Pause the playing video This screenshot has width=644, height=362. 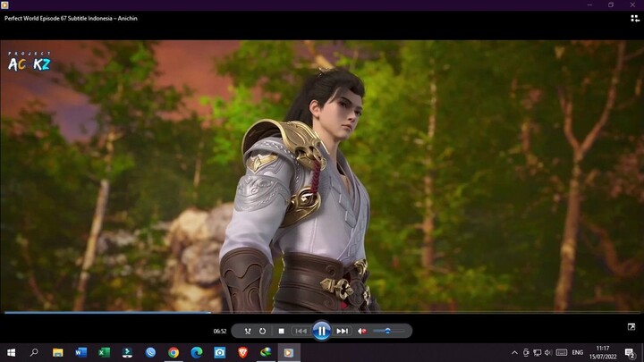pyautogui.click(x=322, y=331)
